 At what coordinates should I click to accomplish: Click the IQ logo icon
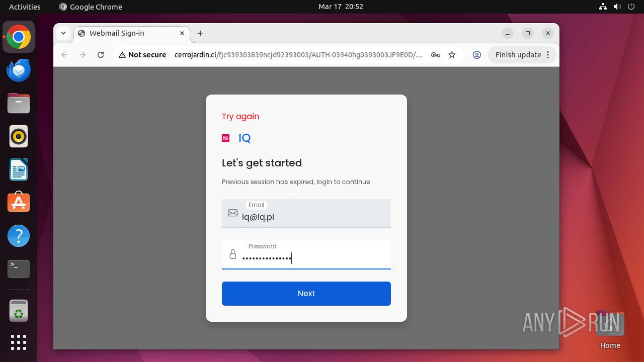tap(226, 138)
